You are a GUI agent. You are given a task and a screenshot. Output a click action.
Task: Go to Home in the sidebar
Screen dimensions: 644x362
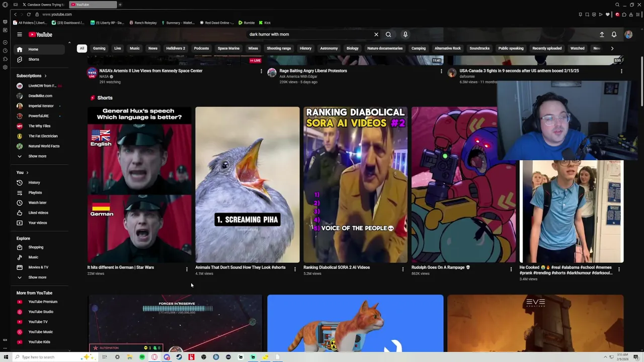[x=39, y=49]
